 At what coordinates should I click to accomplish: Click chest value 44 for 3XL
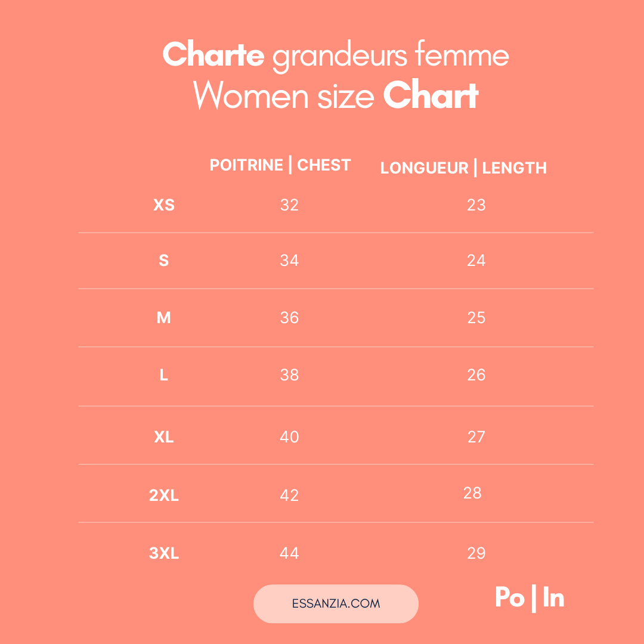289,553
